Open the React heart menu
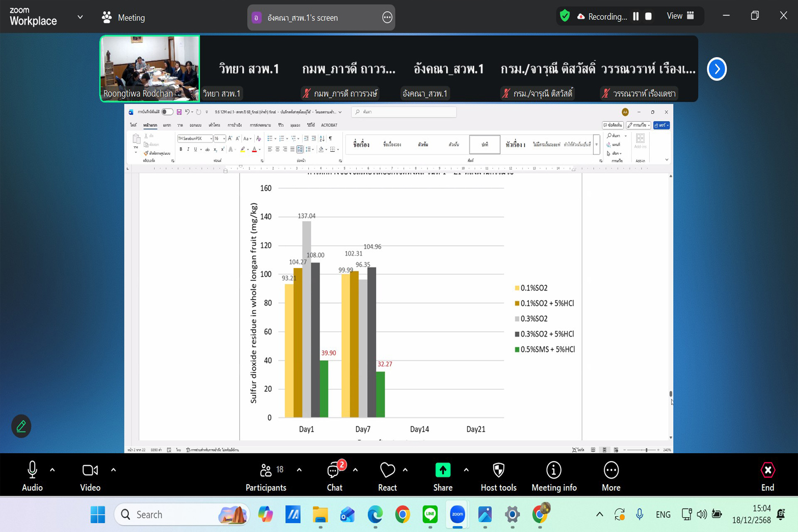The height and width of the screenshot is (532, 798). (387, 470)
